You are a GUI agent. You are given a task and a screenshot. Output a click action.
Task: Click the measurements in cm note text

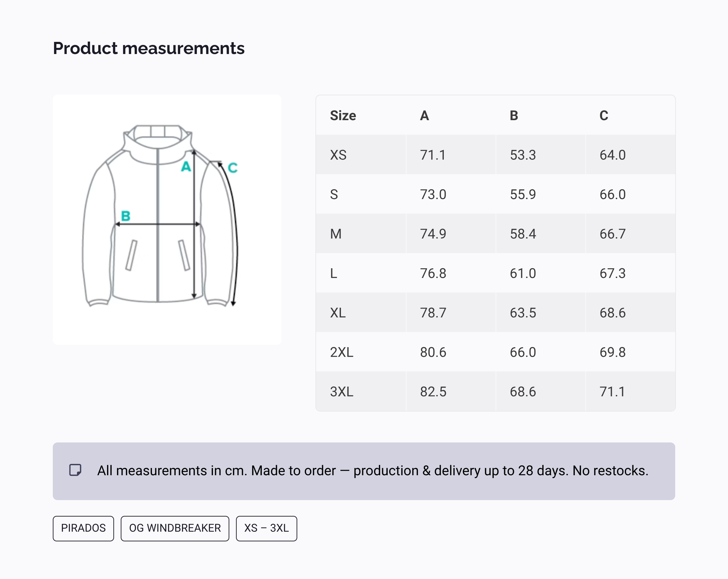372,471
